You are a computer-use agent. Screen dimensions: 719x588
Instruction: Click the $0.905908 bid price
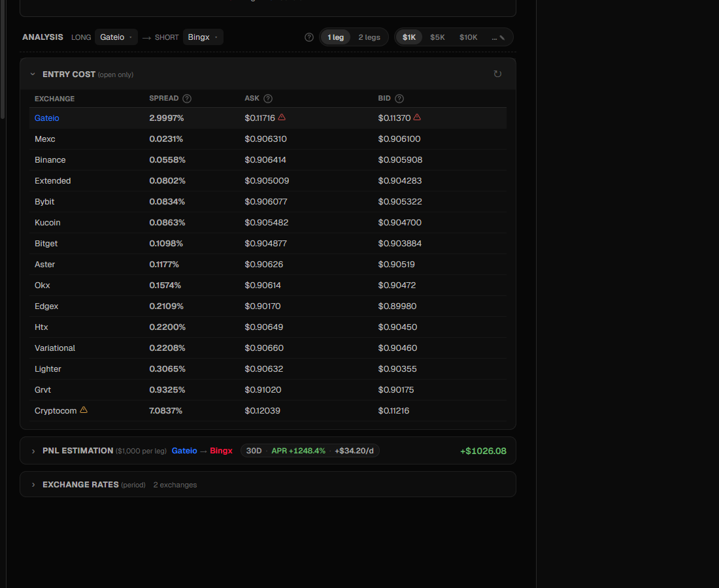[400, 160]
